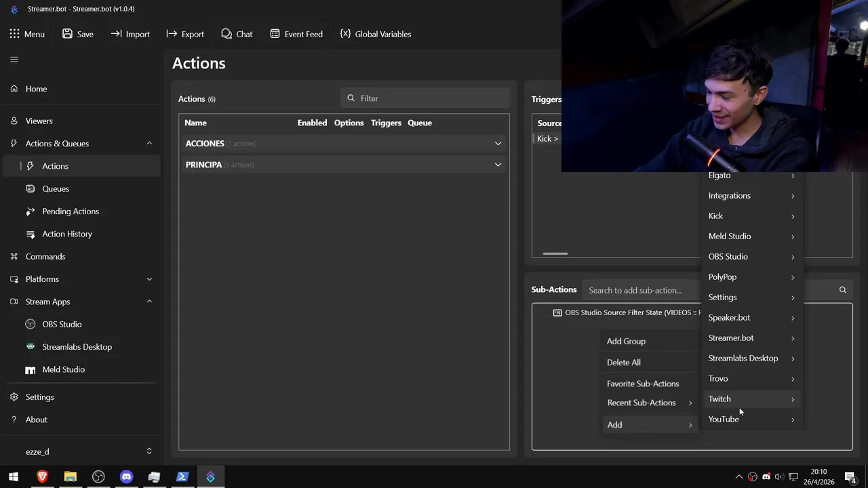The height and width of the screenshot is (488, 868).
Task: Click the Triggers column header
Action: [386, 123]
